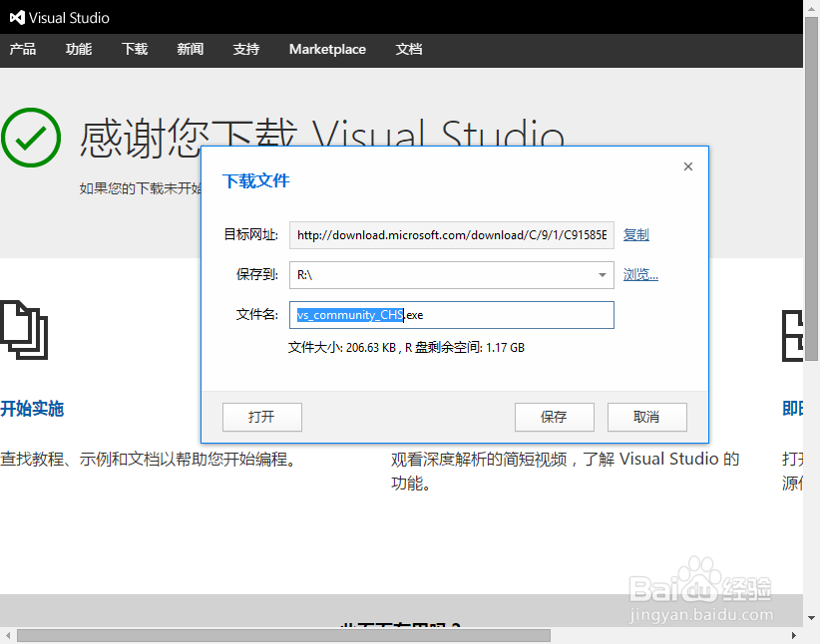Visit the Marketplace menu item
The height and width of the screenshot is (644, 820).
coord(327,49)
